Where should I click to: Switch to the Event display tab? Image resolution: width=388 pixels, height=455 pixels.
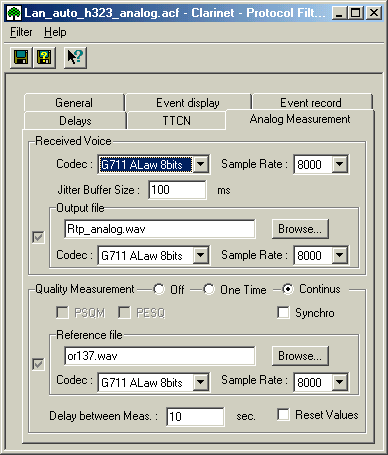pyautogui.click(x=188, y=103)
